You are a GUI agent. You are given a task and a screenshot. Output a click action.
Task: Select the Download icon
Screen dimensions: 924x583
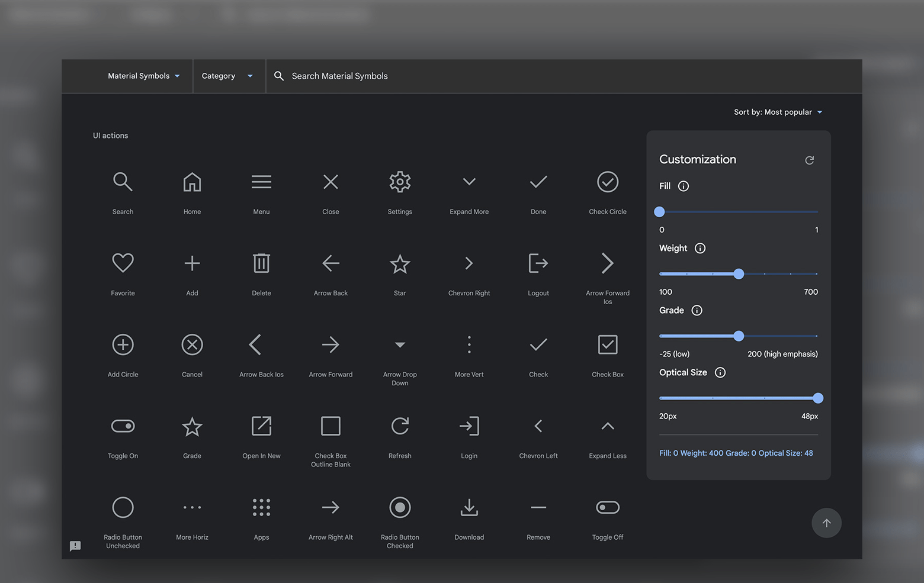469,508
